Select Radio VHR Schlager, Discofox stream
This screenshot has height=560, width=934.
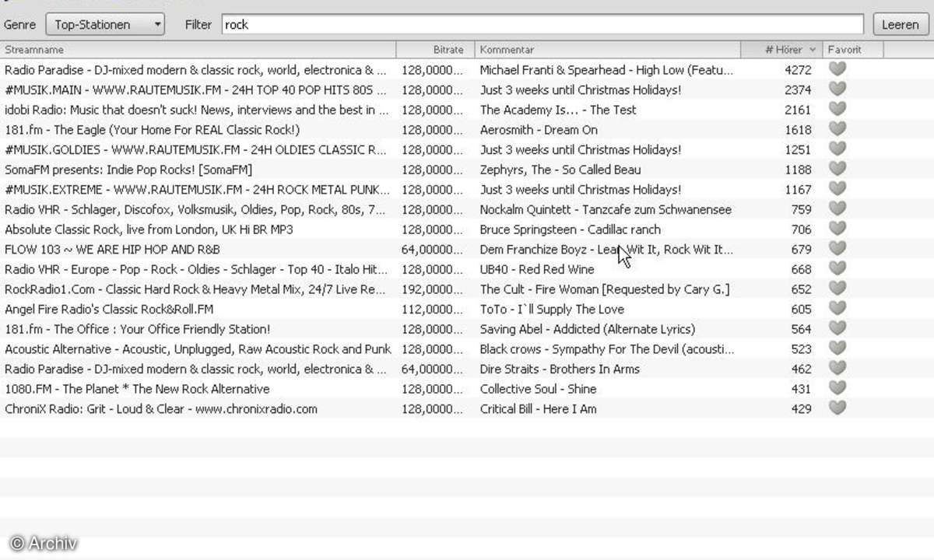tap(195, 209)
